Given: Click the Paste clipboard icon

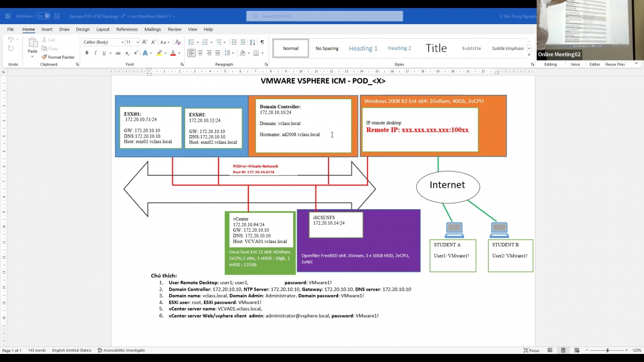Looking at the screenshot, I should tap(33, 42).
